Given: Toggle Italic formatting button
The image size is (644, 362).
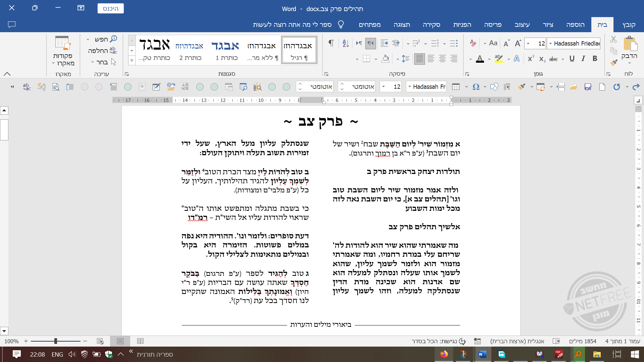Looking at the screenshot, I should point(584,59).
